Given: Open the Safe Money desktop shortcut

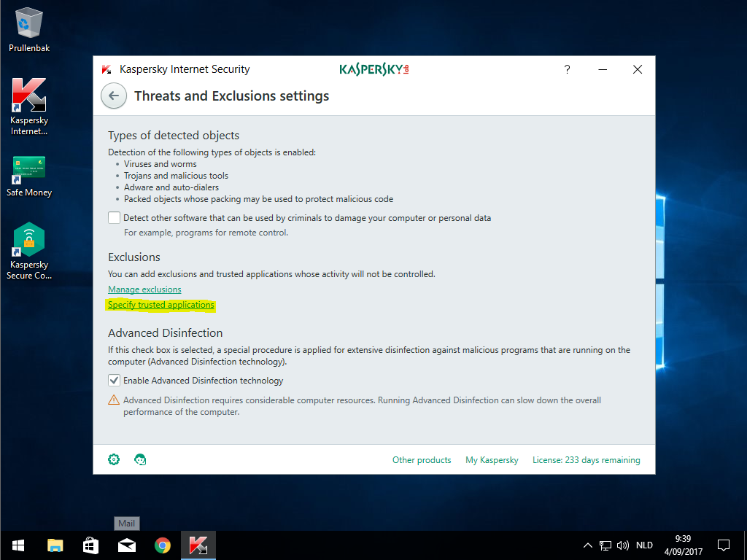Looking at the screenshot, I should point(29,176).
